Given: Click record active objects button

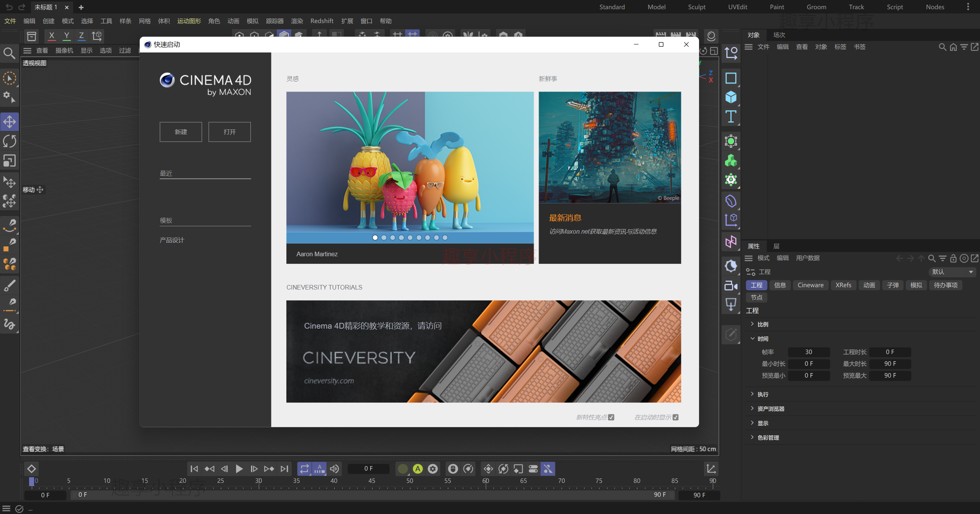Looking at the screenshot, I should click(403, 469).
